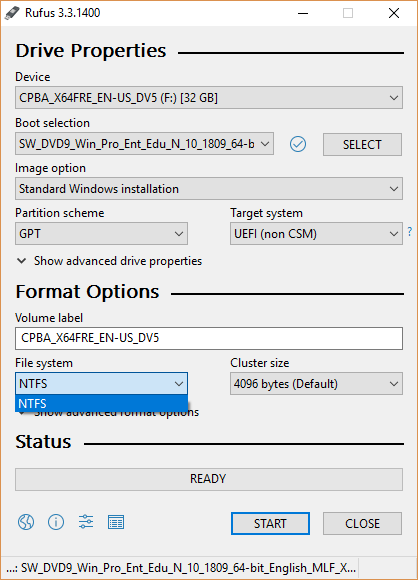
Task: Click the START button
Action: [270, 523]
